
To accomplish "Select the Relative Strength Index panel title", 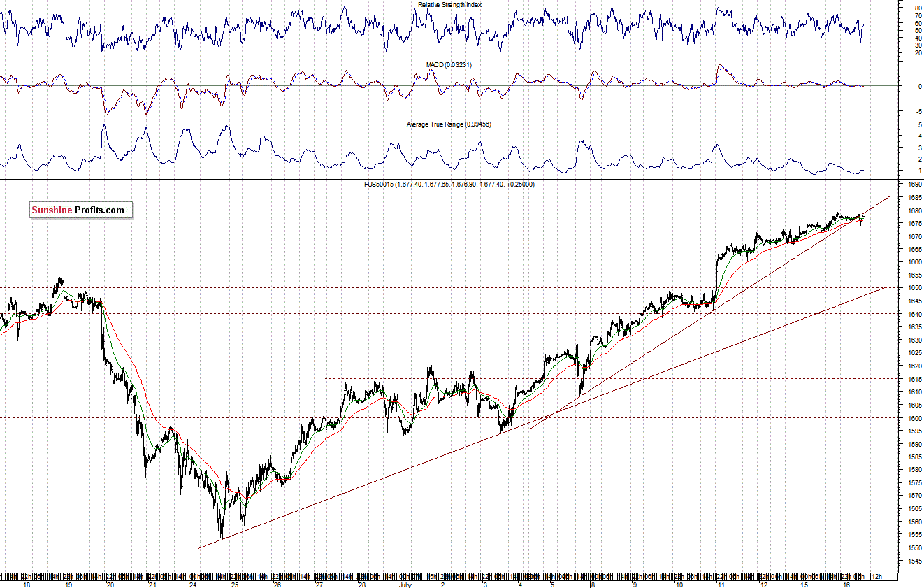I will pos(449,5).
